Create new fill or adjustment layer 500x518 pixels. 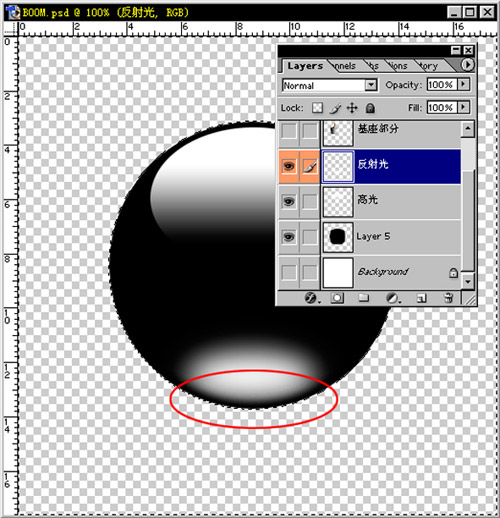coord(392,298)
